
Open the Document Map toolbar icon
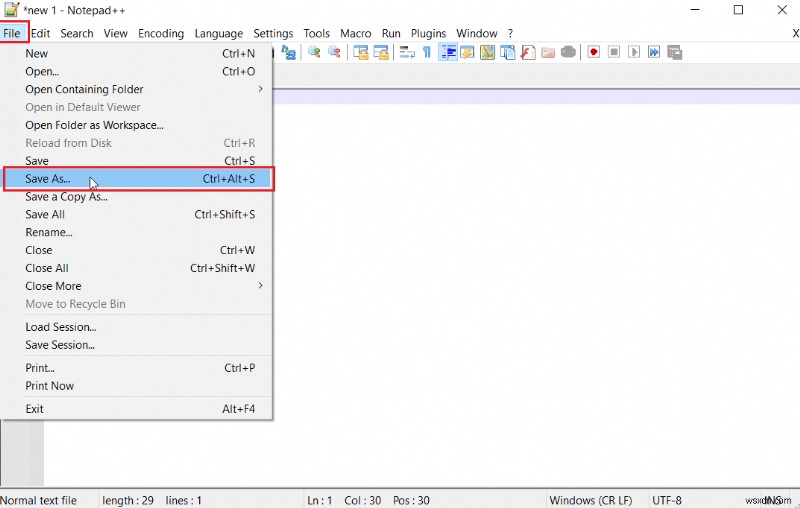[x=487, y=52]
